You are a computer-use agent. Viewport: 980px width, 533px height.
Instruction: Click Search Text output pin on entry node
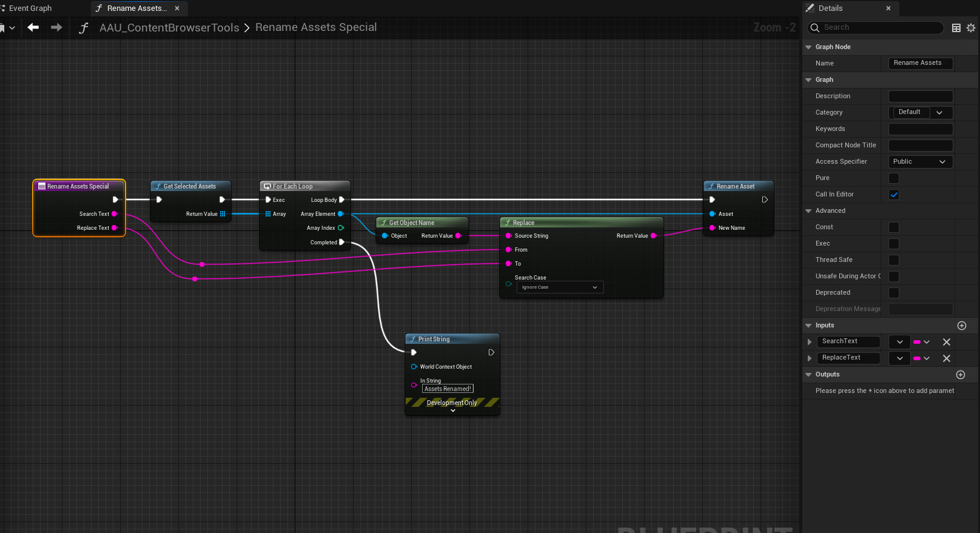[114, 214]
